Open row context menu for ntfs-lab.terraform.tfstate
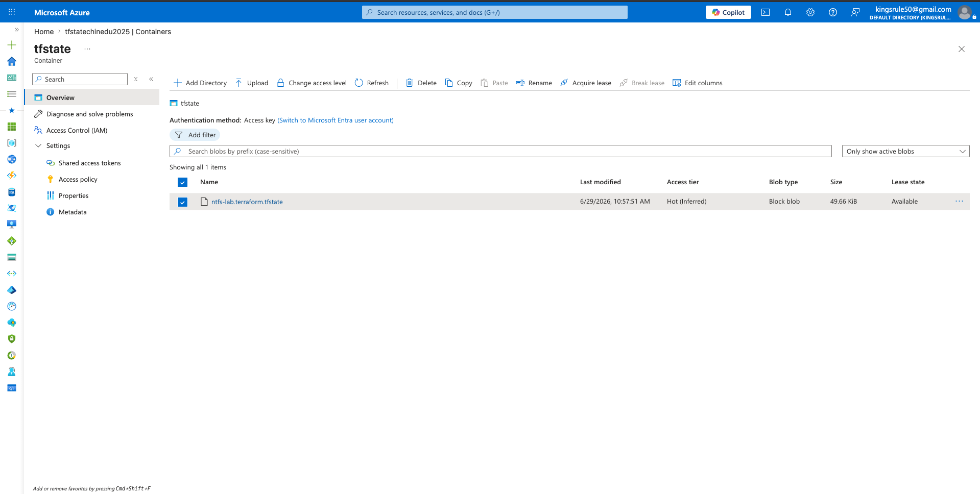Viewport: 980px width, 494px height. point(959,202)
